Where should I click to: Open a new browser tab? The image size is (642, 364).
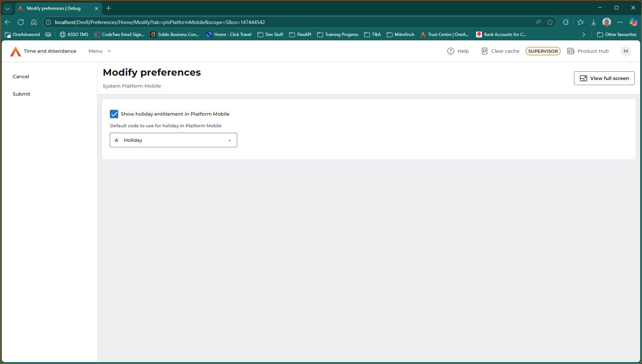(x=109, y=8)
